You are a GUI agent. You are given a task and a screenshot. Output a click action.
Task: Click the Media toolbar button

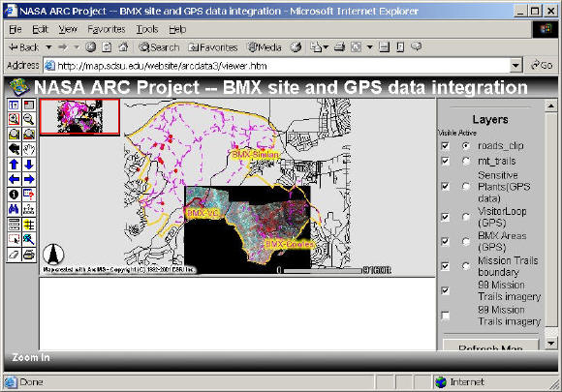point(265,46)
